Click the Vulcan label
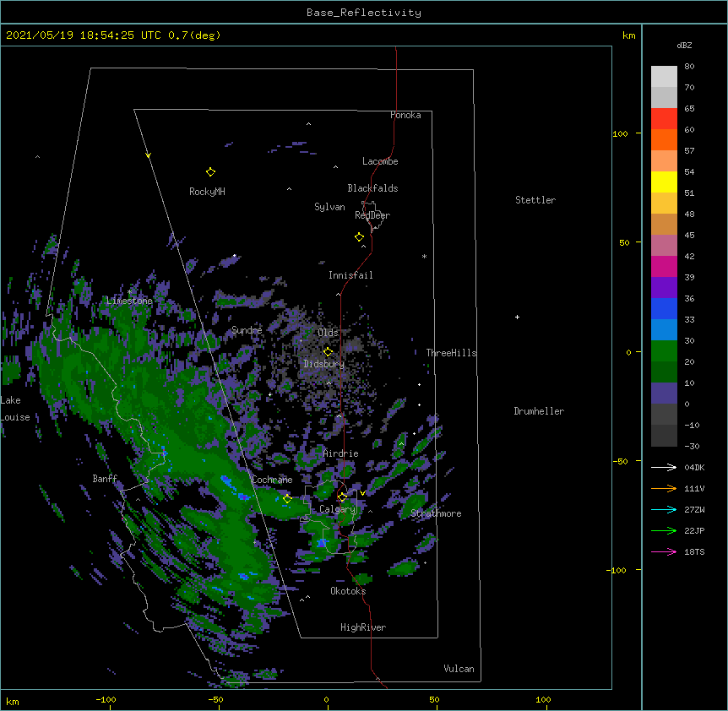Screen dimensions: 728x711 click(459, 669)
